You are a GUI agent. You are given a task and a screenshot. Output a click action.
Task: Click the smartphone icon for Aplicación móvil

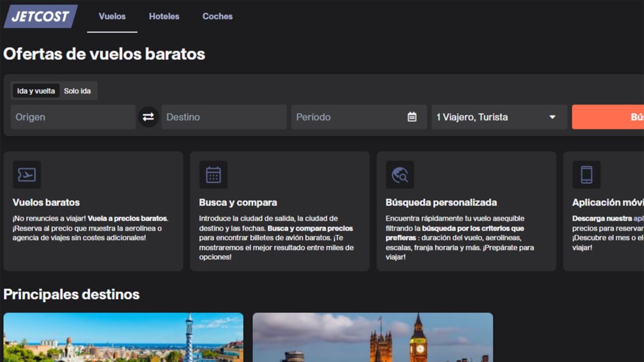pos(587,175)
